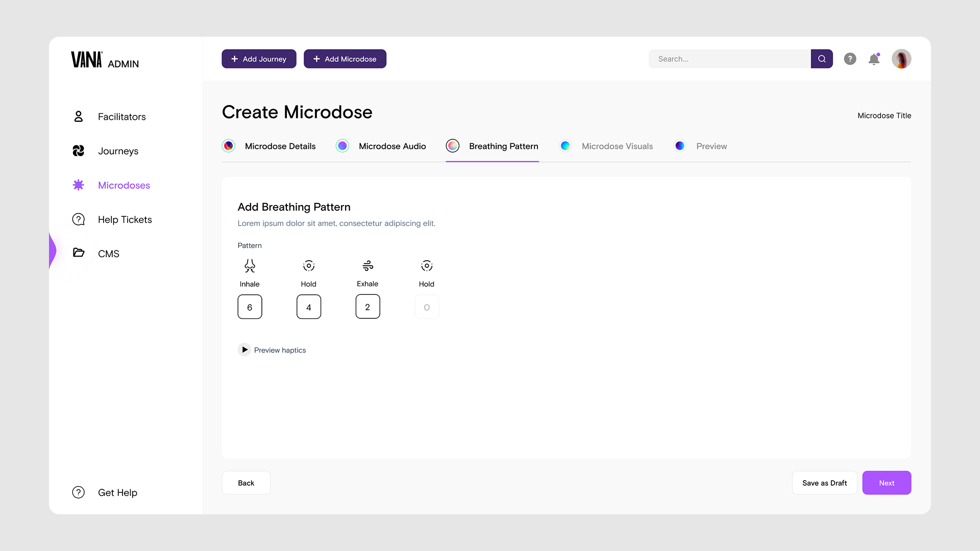The width and height of the screenshot is (980, 551).
Task: Click the Add Microdose button
Action: [345, 59]
